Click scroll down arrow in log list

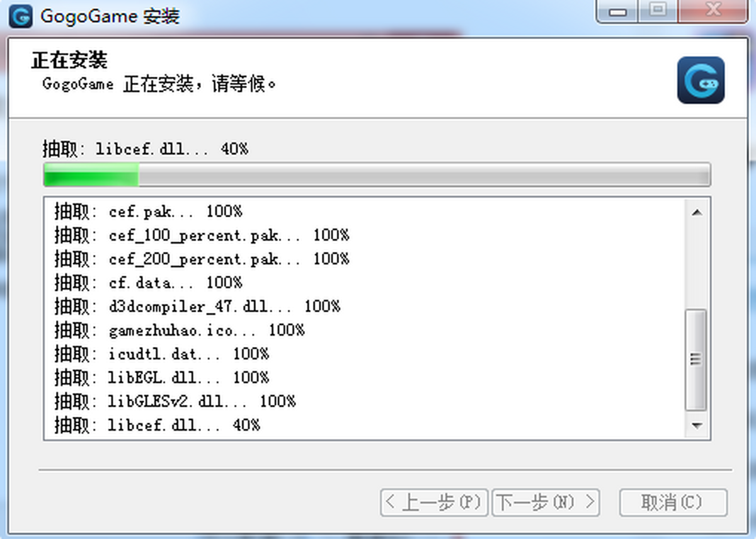tap(696, 426)
